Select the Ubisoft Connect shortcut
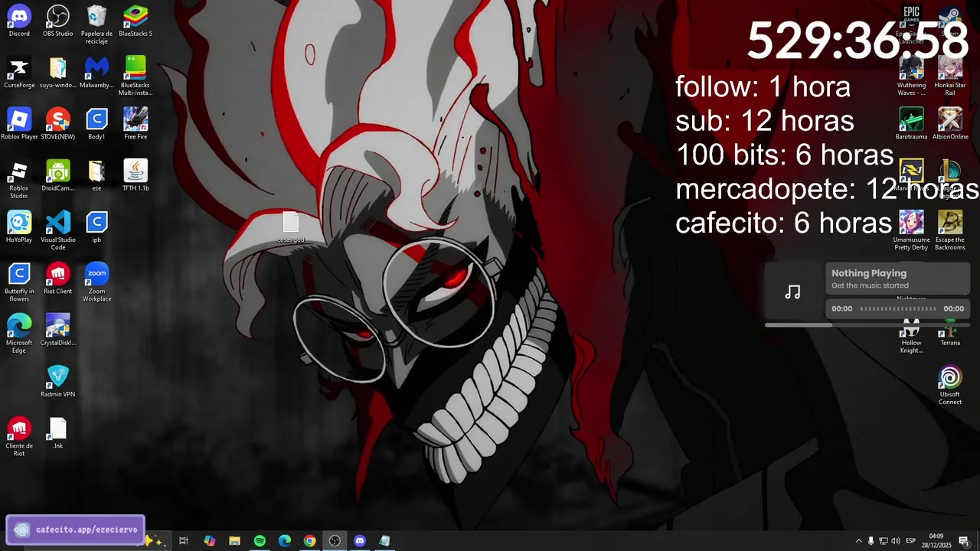This screenshot has width=980, height=551. pyautogui.click(x=950, y=386)
